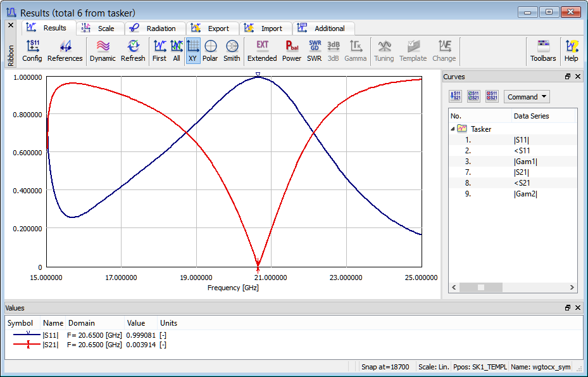The width and height of the screenshot is (588, 377).
Task: Switch to the Results tab
Action: point(49,28)
